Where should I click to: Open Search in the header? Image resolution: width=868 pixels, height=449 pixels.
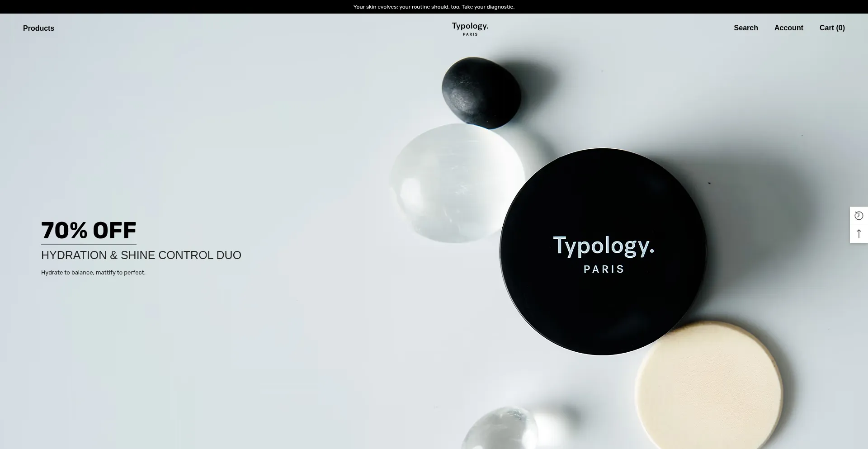point(746,28)
